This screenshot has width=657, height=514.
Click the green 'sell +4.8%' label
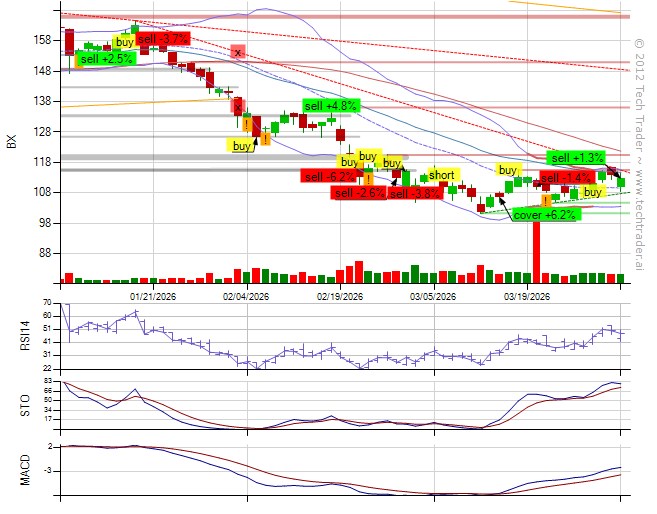(330, 105)
